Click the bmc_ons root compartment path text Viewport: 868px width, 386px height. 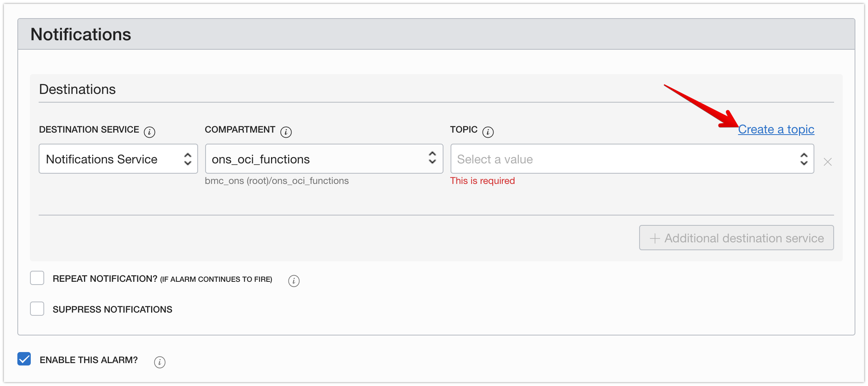(277, 181)
